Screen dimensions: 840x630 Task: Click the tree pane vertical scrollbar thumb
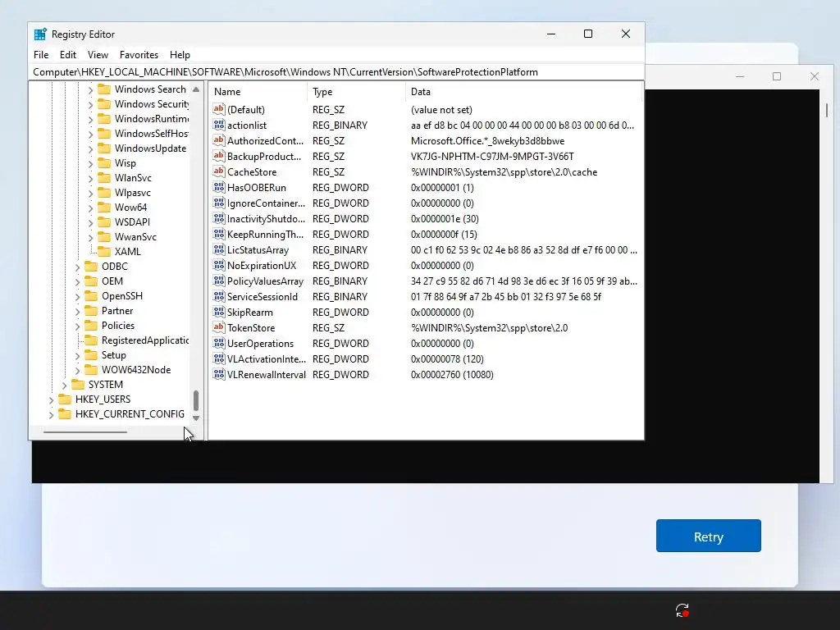[196, 400]
